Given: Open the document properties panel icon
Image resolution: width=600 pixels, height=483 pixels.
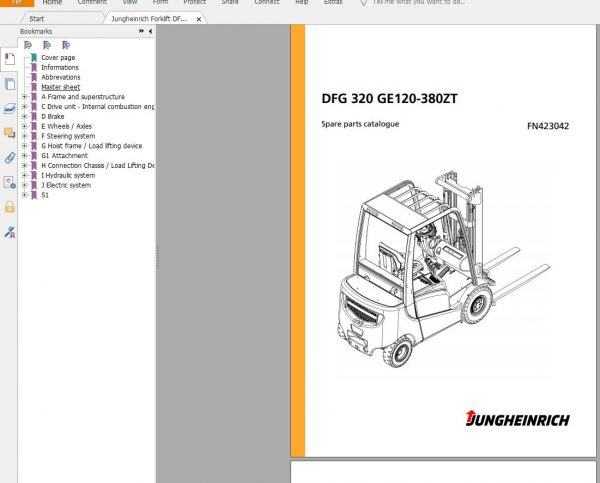Looking at the screenshot, I should (x=10, y=182).
